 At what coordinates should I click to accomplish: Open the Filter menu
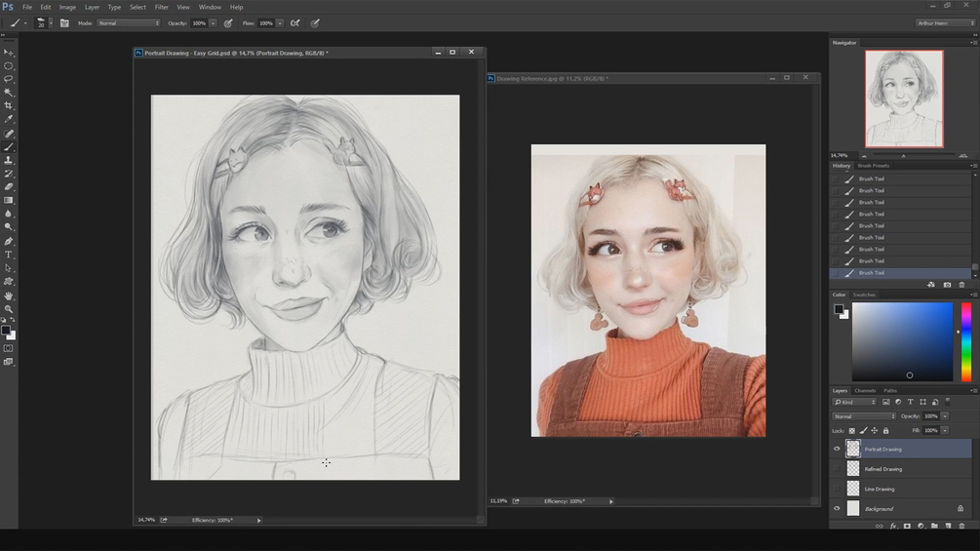pyautogui.click(x=161, y=7)
